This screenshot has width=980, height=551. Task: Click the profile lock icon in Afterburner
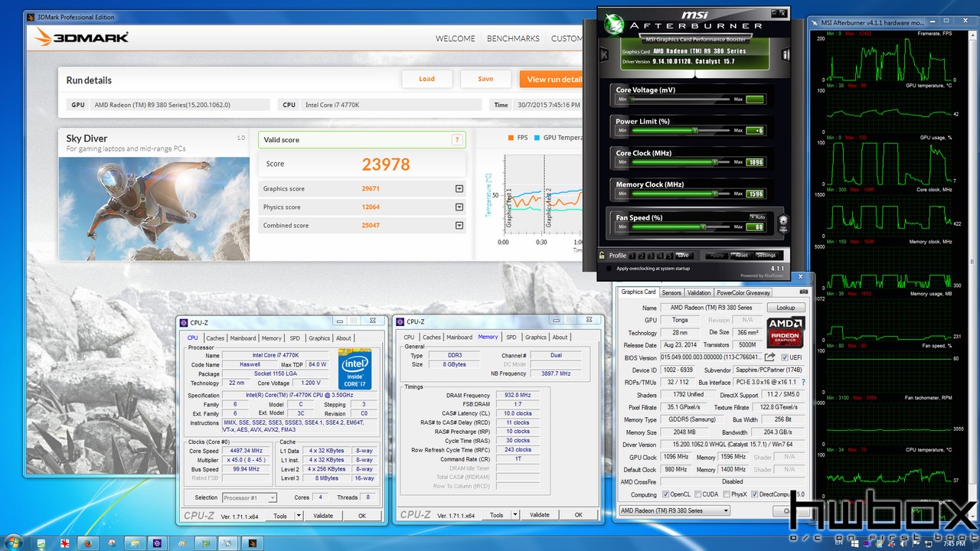point(602,256)
